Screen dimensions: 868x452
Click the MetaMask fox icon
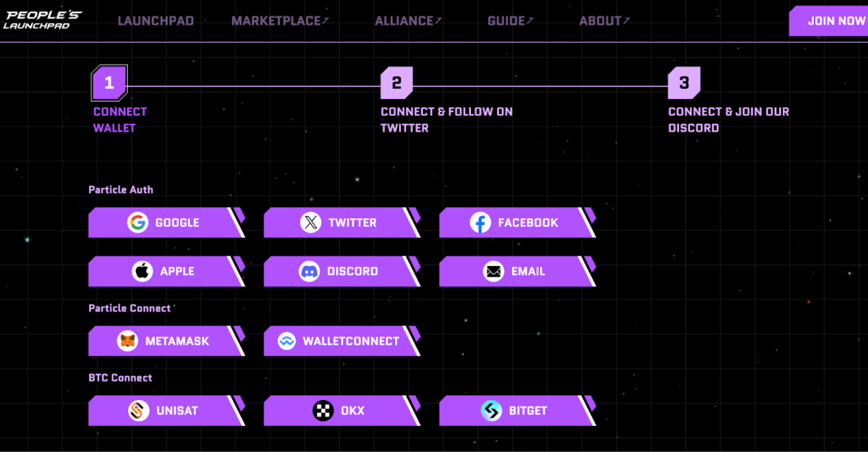pyautogui.click(x=127, y=341)
